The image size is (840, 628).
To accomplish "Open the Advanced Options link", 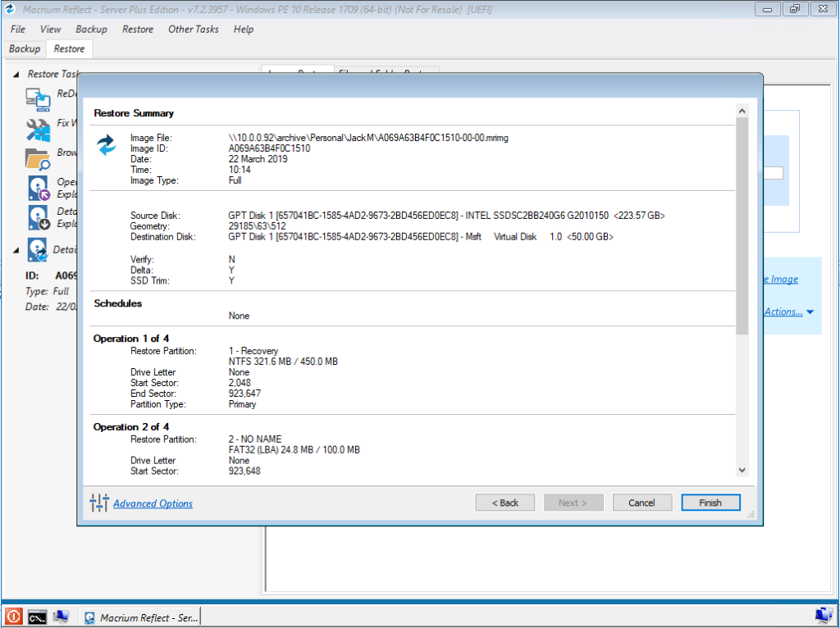I will (153, 503).
